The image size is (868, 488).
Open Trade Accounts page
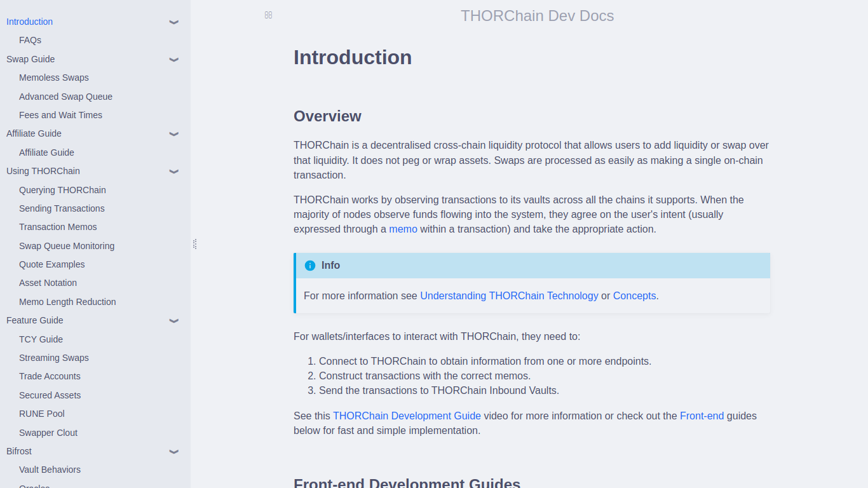coord(50,376)
